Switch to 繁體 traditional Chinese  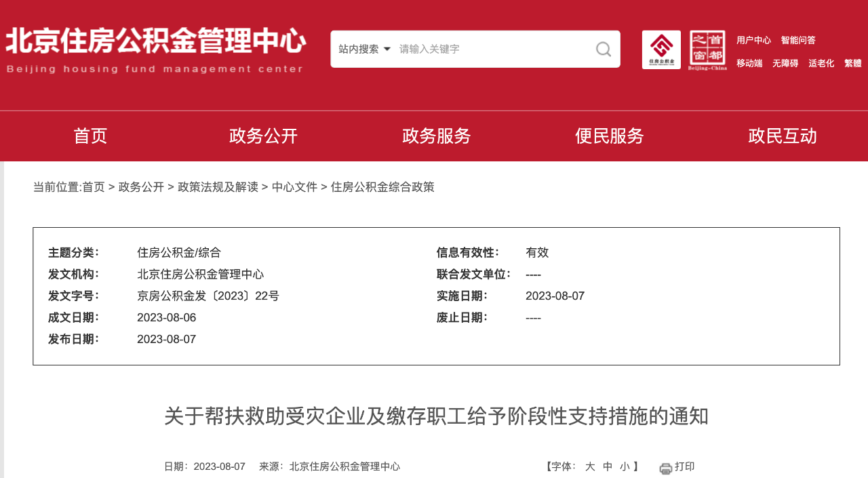pos(852,63)
